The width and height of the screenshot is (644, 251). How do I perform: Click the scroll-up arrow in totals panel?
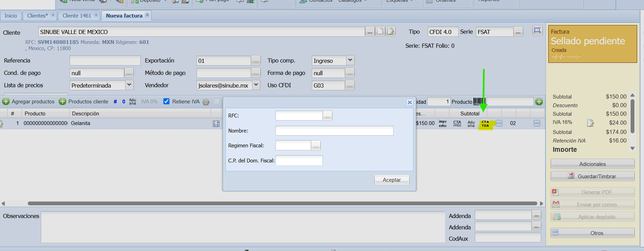[x=632, y=95]
